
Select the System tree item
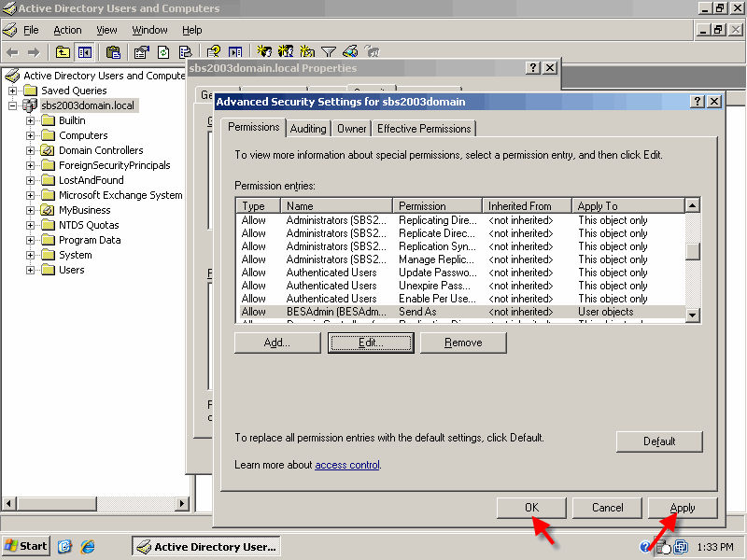point(76,255)
